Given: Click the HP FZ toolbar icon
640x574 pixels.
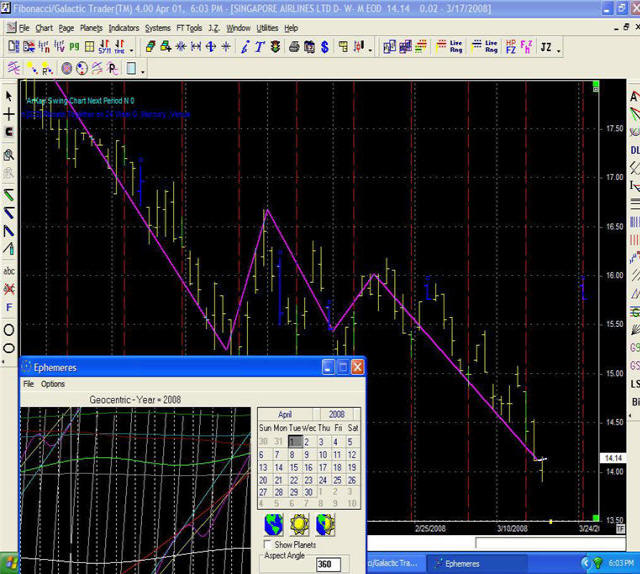Looking at the screenshot, I should (x=511, y=47).
